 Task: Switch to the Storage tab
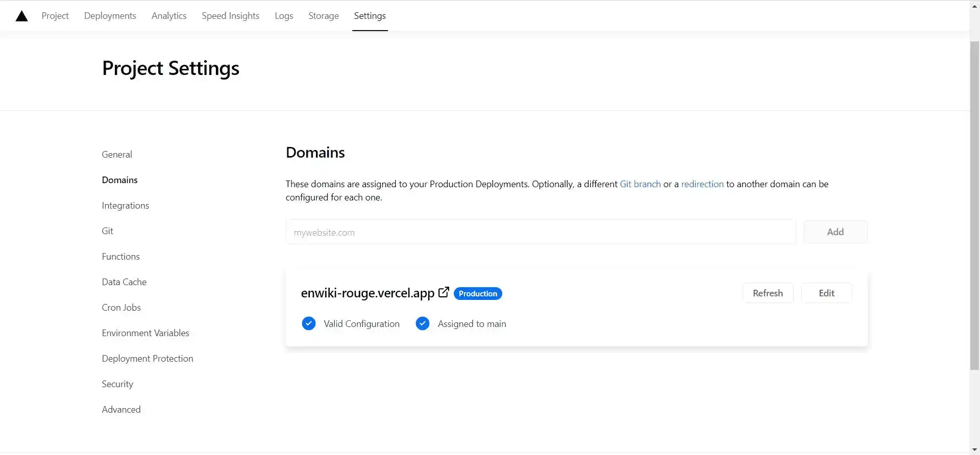click(x=324, y=16)
